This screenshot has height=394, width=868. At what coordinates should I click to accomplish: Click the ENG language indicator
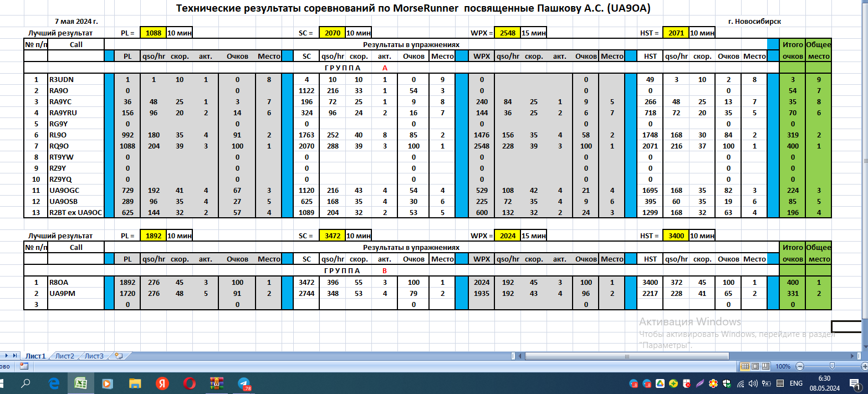[796, 383]
